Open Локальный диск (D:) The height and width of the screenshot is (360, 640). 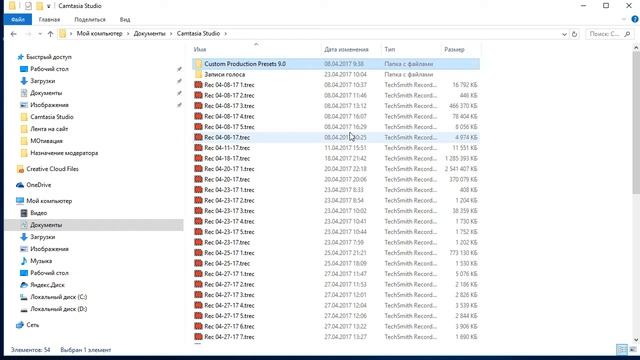58,309
